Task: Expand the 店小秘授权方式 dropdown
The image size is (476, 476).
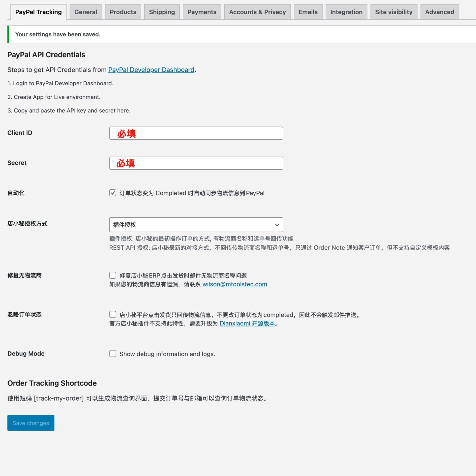Action: pyautogui.click(x=196, y=225)
